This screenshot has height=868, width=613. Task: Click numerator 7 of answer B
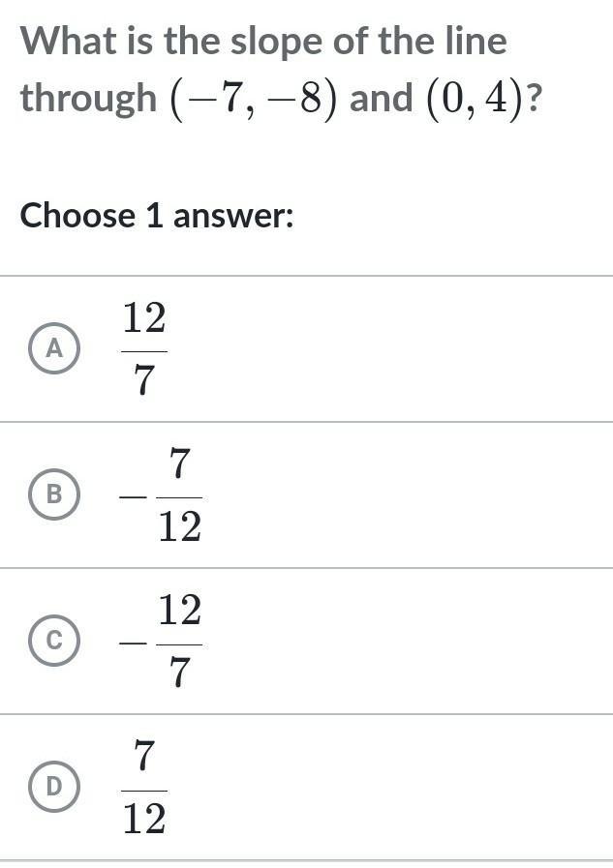click(x=180, y=464)
